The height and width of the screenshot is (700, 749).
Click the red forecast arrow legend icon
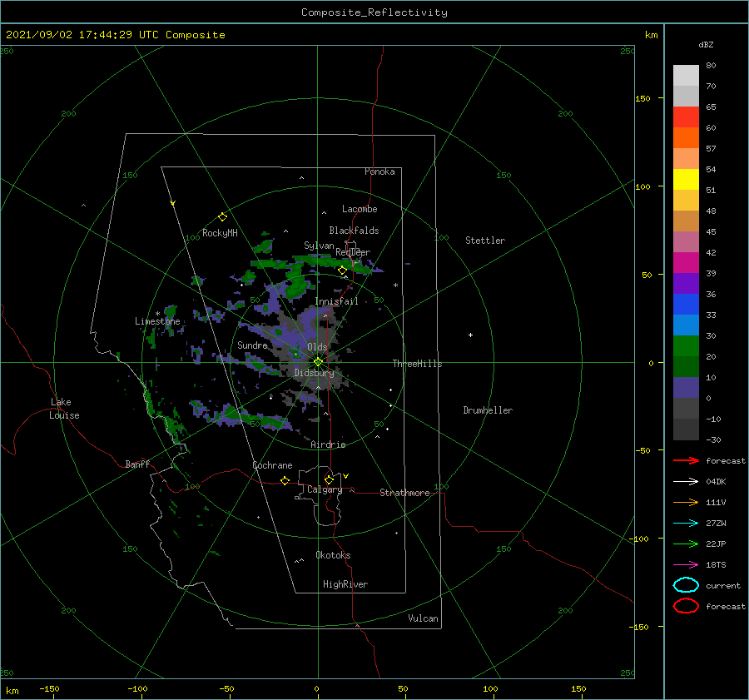pyautogui.click(x=686, y=460)
